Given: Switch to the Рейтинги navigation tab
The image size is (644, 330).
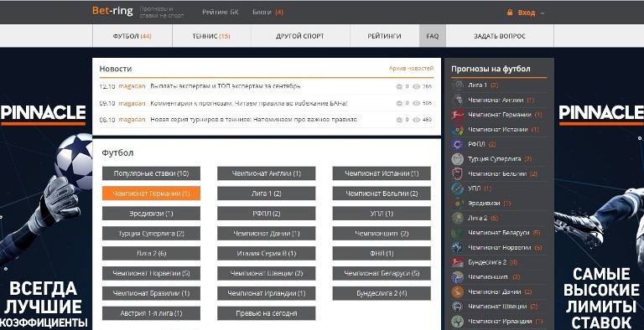Looking at the screenshot, I should (x=384, y=36).
